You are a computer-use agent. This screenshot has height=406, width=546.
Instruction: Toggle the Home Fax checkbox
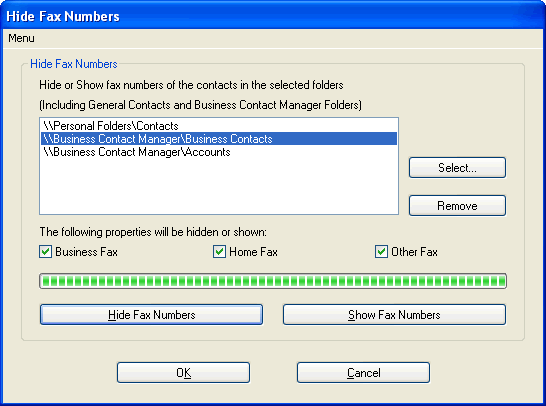click(x=219, y=251)
